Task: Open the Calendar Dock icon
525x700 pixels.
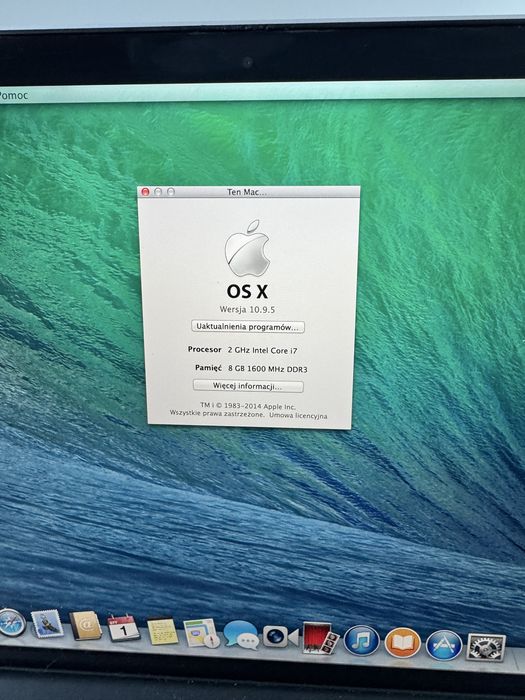Action: [123, 628]
